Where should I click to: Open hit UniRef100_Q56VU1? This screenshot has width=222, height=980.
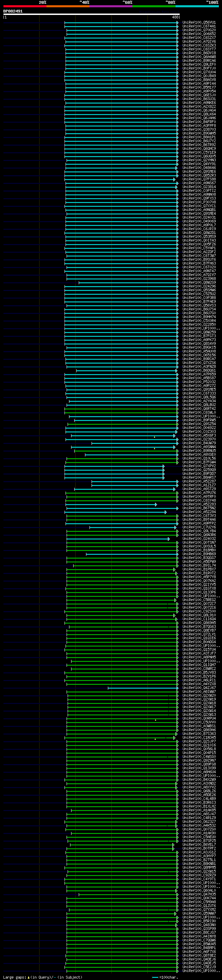(199, 23)
